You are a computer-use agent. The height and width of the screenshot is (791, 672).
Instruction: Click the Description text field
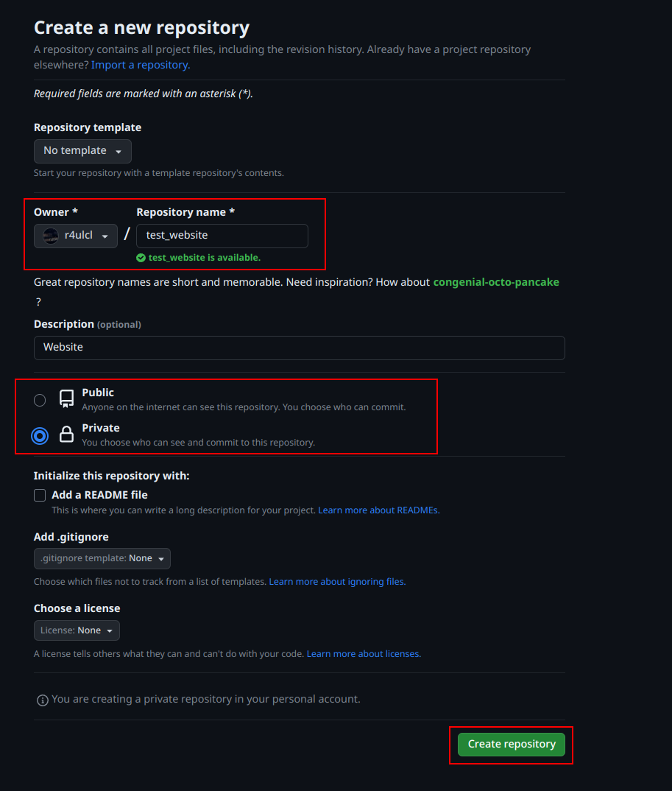299,347
